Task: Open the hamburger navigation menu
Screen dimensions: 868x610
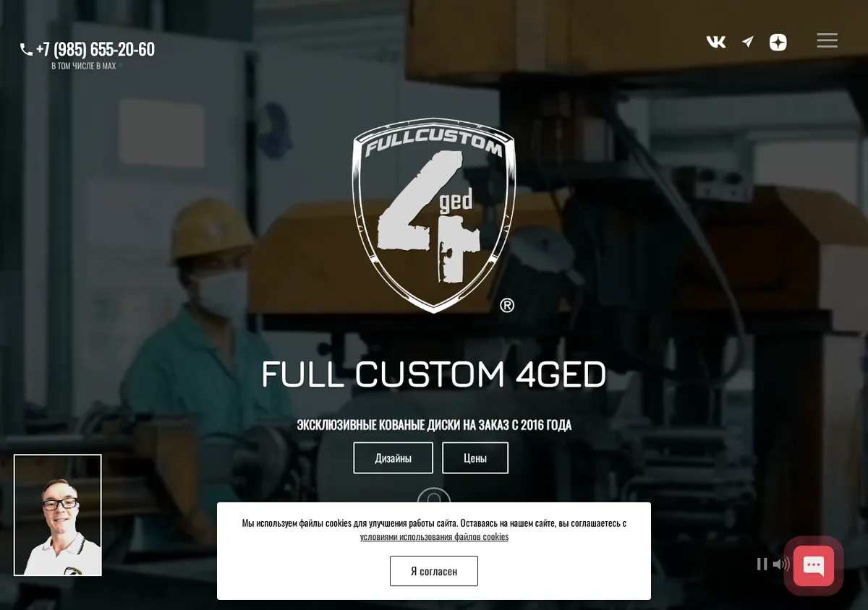Action: click(x=827, y=41)
